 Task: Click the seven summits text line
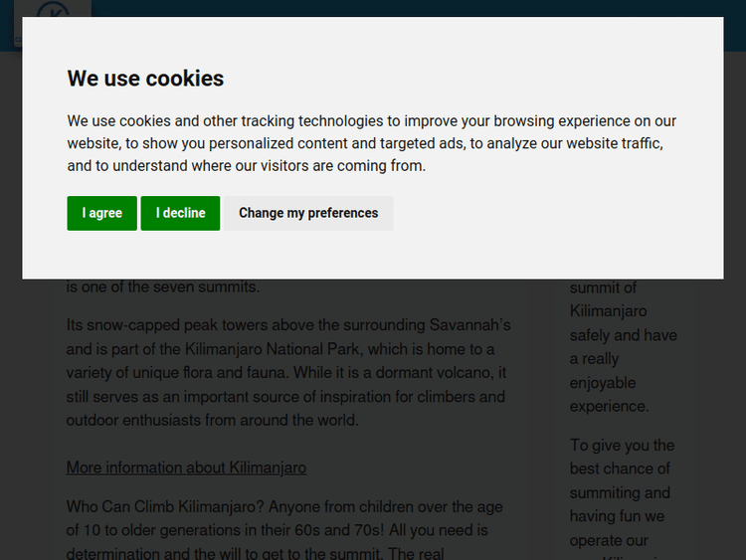click(163, 287)
